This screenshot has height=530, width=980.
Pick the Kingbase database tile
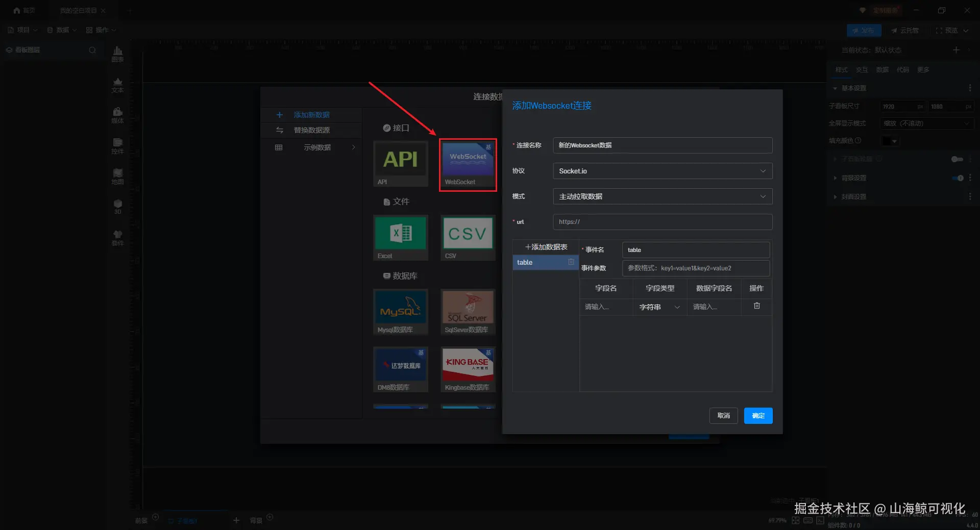coord(468,370)
